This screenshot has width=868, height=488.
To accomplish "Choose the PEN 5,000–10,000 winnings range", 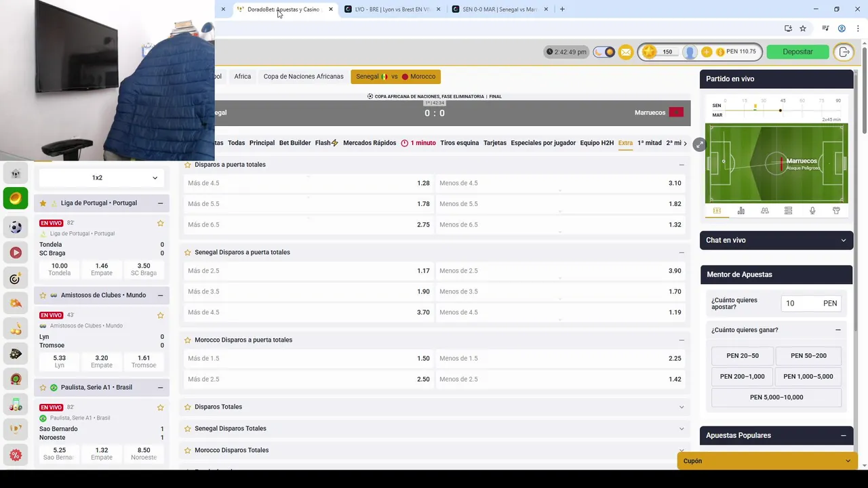I will pos(776,397).
